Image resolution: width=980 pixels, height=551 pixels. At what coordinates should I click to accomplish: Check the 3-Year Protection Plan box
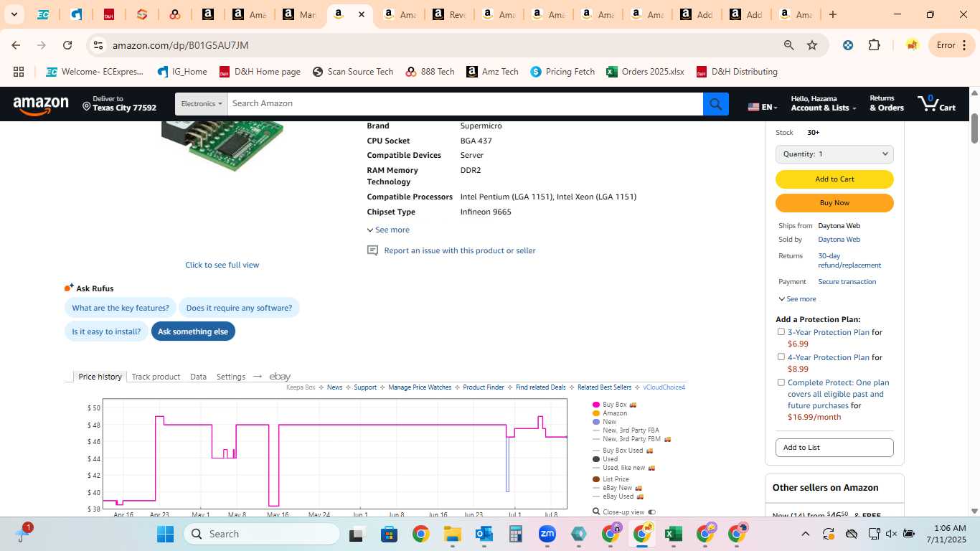click(781, 331)
